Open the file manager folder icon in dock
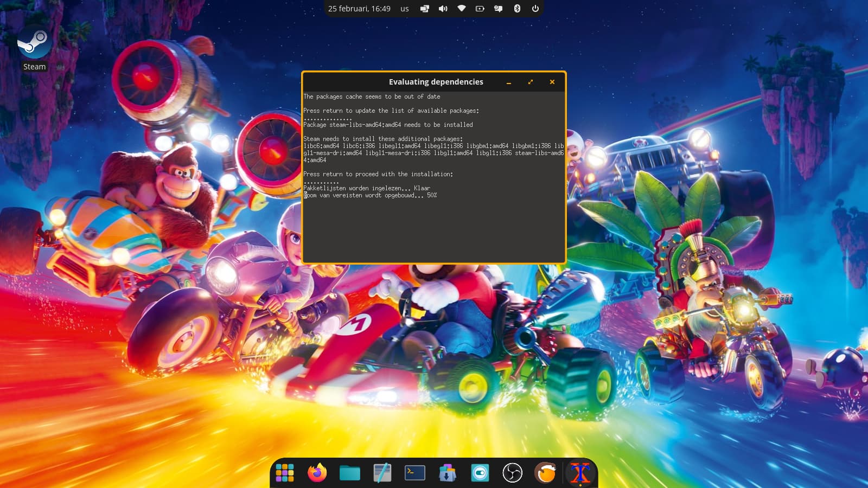This screenshot has width=868, height=488. click(x=350, y=473)
